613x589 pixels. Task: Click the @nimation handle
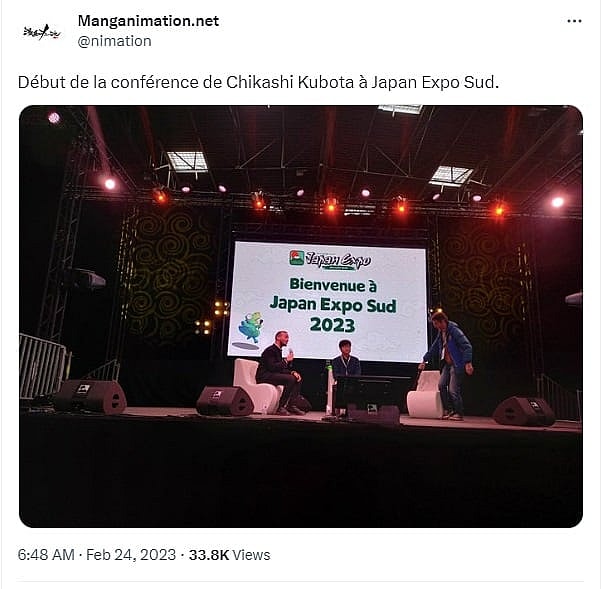[x=114, y=41]
